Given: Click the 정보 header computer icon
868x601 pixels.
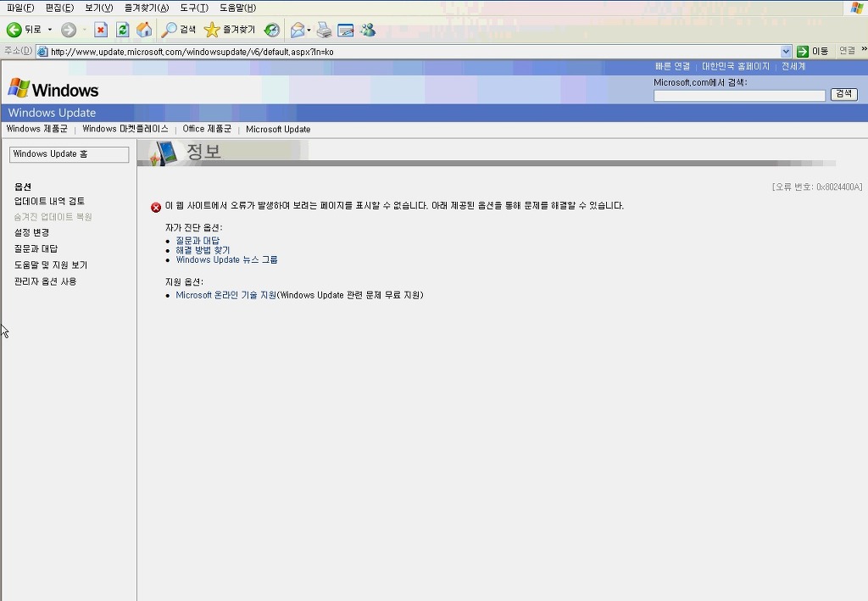Looking at the screenshot, I should [165, 153].
